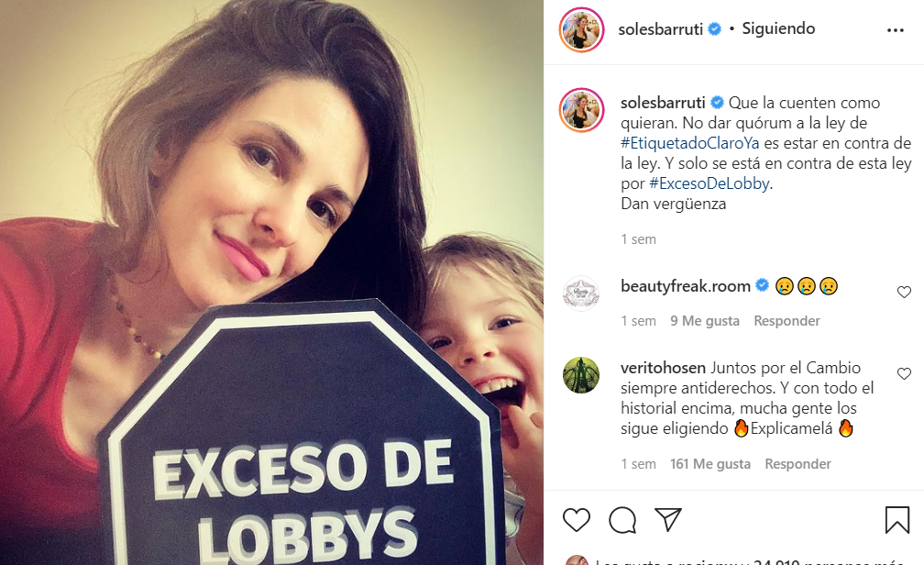Viewport: 924px width, 565px height.
Task: Reply to beautyfreak.room with Responder
Action: coord(786,321)
